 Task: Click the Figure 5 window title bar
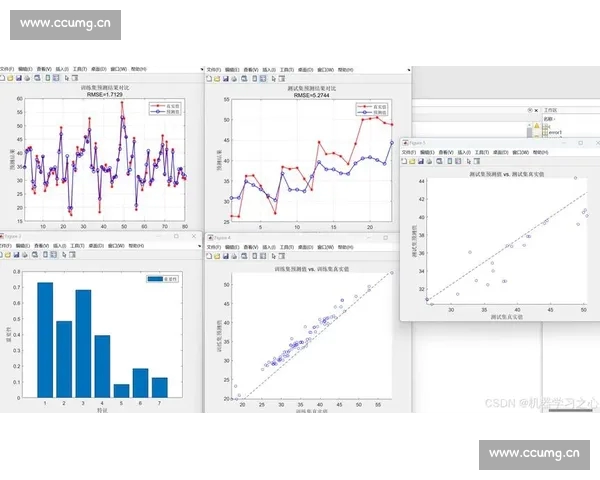pyautogui.click(x=480, y=143)
